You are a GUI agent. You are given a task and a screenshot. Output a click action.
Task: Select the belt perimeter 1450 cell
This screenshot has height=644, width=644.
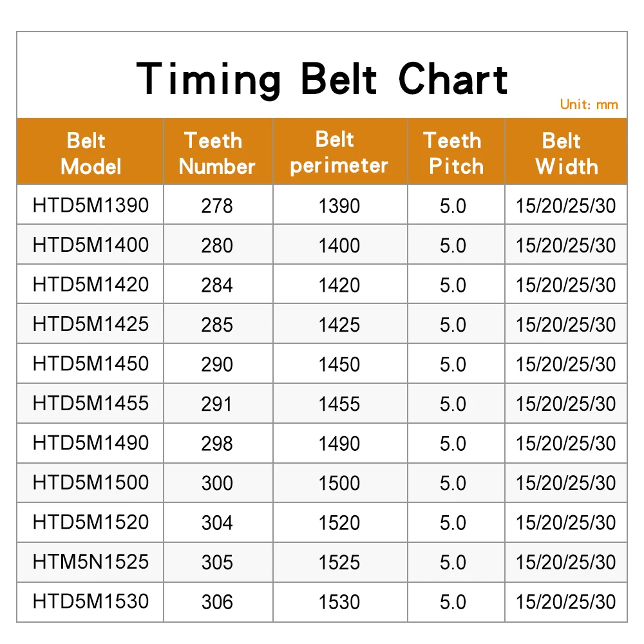(x=339, y=365)
